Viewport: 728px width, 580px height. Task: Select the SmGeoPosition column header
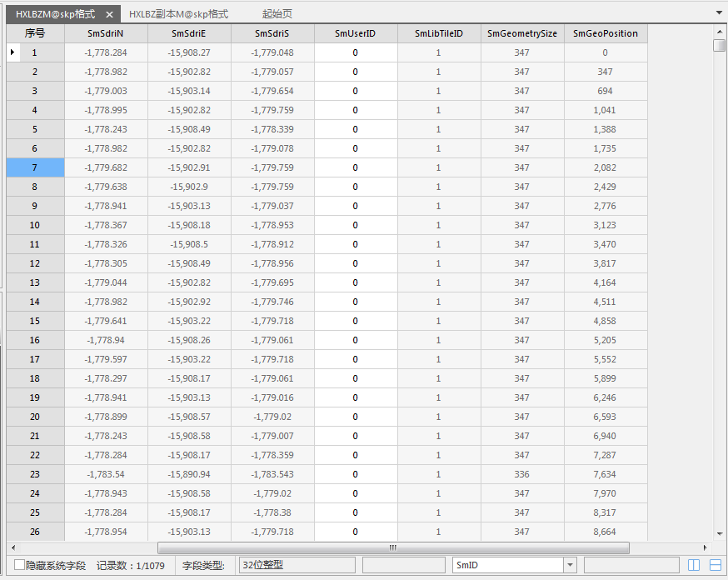pos(606,33)
